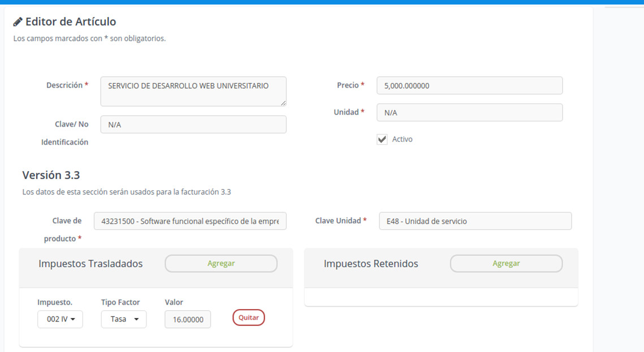Click the Precio field showing 5,000.000000
The image size is (644, 352).
coord(469,86)
